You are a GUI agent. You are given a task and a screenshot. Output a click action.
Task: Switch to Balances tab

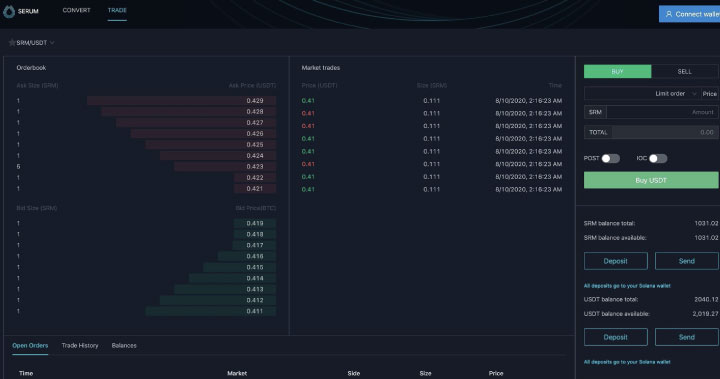click(124, 345)
